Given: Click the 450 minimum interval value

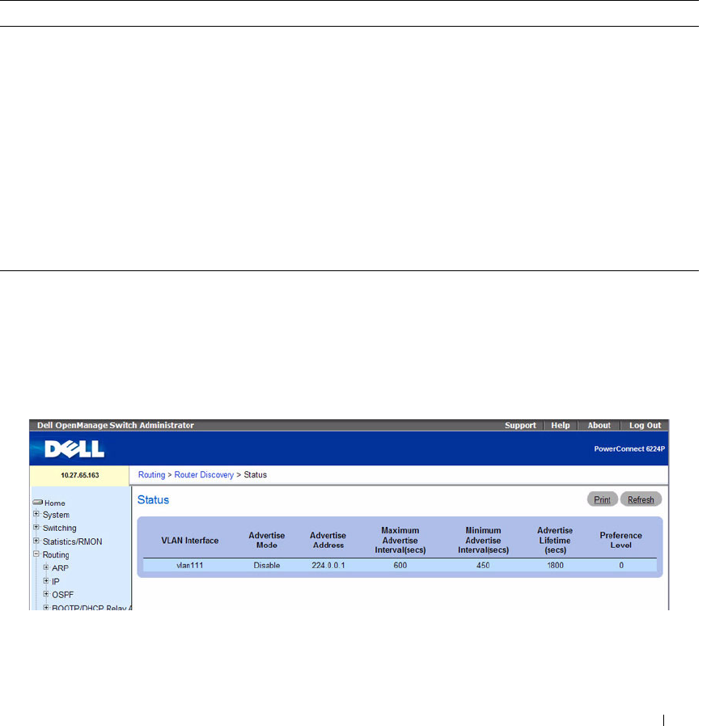Looking at the screenshot, I should pyautogui.click(x=483, y=565).
